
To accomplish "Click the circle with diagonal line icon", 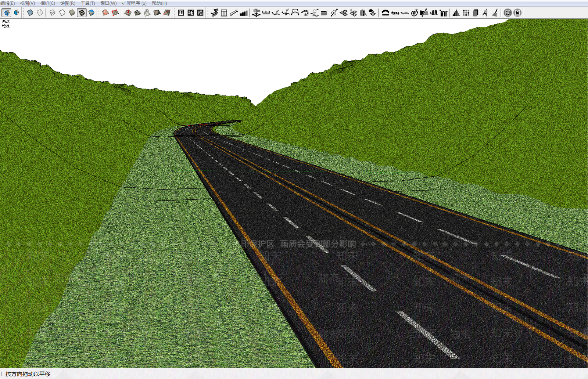I will pos(334,13).
